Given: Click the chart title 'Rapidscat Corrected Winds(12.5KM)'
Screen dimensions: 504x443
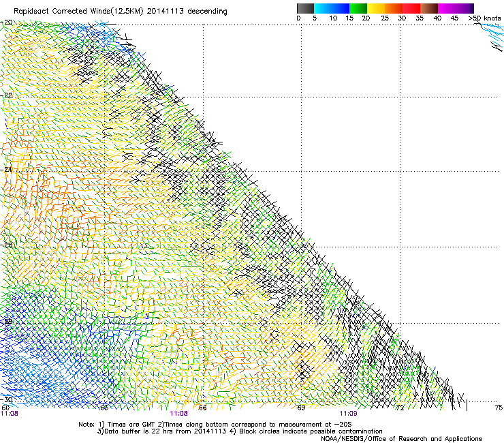Looking at the screenshot, I should pyautogui.click(x=78, y=12).
